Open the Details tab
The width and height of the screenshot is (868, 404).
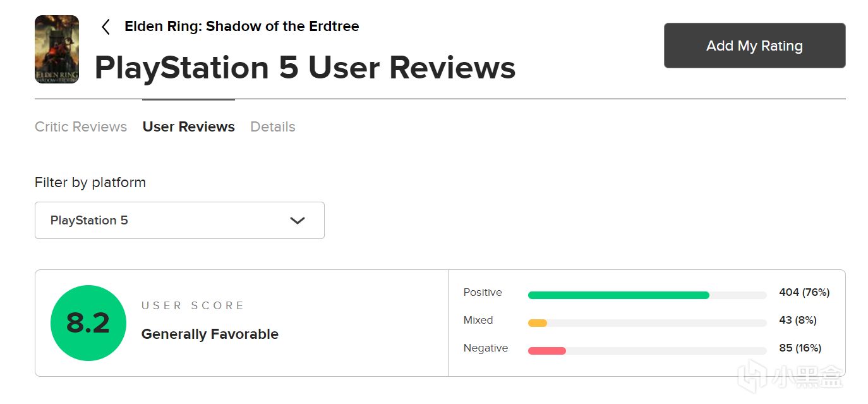coord(273,126)
